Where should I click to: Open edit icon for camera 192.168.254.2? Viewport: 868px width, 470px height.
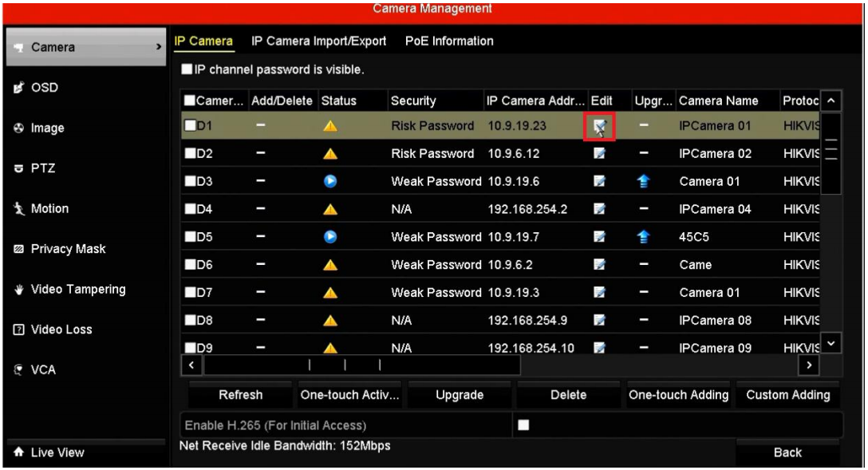click(x=600, y=210)
